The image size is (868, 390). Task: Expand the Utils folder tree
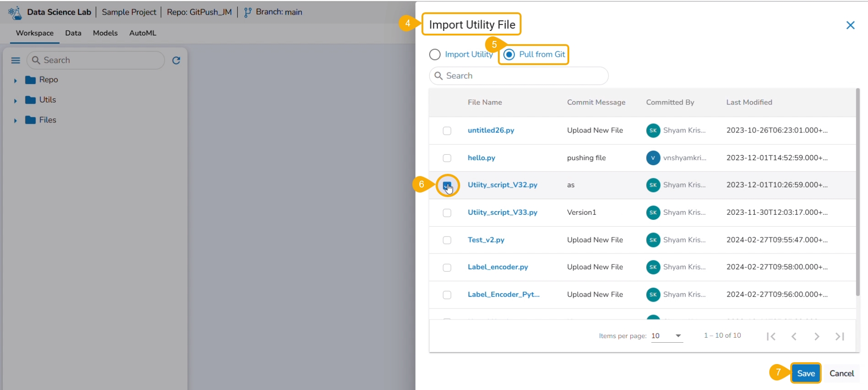(x=15, y=101)
